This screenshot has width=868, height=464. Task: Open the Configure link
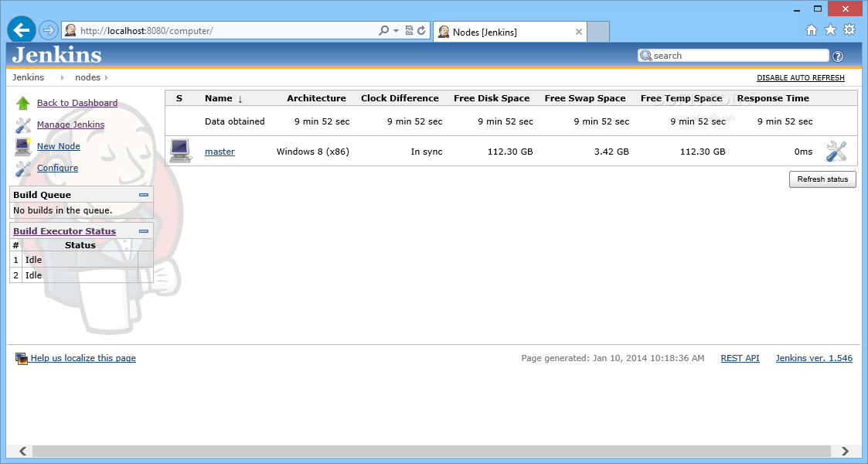(x=57, y=168)
